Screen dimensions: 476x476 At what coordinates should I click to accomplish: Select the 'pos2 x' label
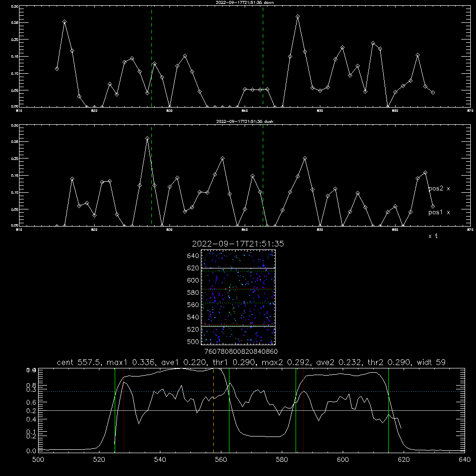439,188
